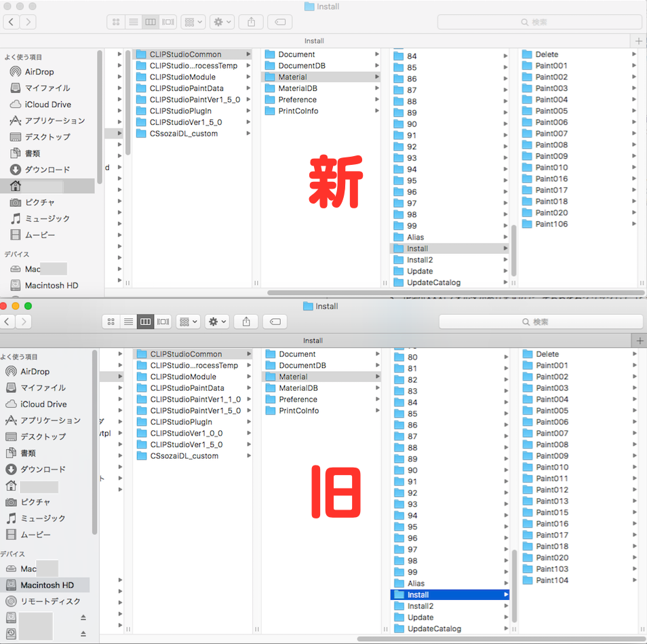Select リモートディスク in bottom window sidebar
This screenshot has height=644, width=647.
(x=50, y=601)
